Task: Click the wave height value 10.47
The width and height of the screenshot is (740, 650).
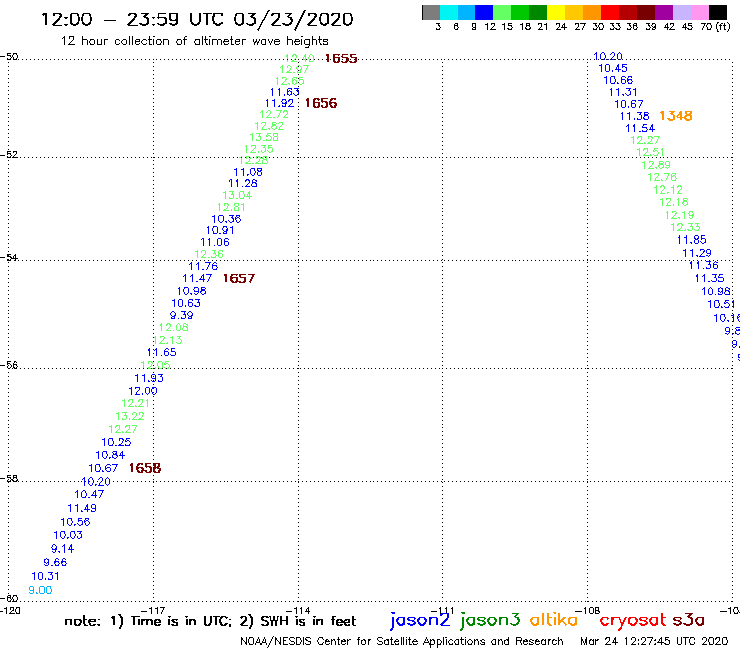Action: click(x=89, y=494)
